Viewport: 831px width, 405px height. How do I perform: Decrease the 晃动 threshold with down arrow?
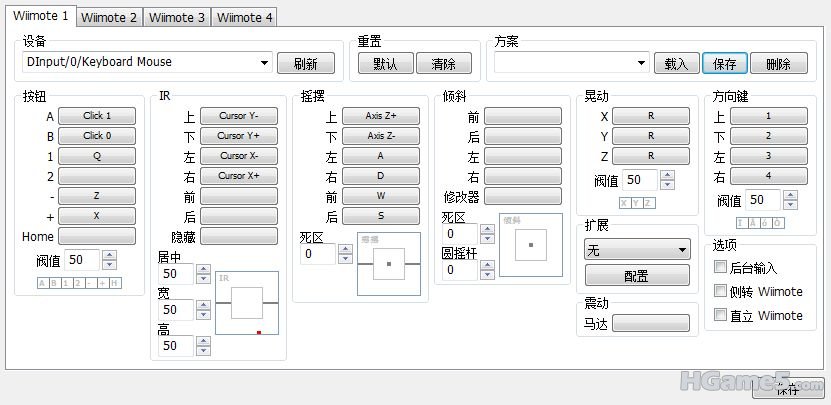click(x=668, y=184)
